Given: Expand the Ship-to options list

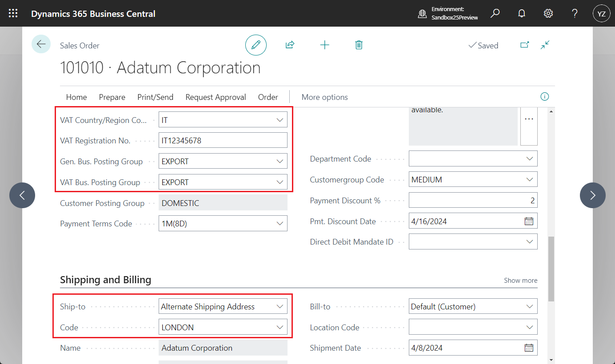Looking at the screenshot, I should pos(280,306).
